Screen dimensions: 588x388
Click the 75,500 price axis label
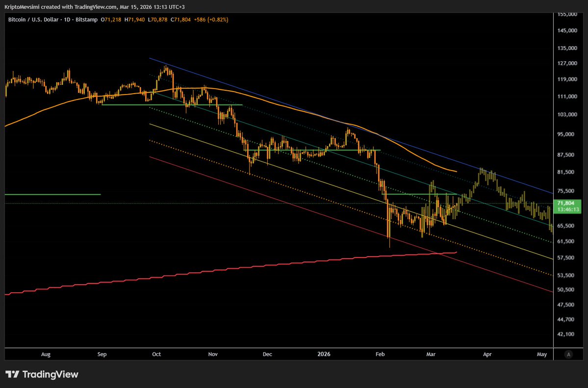click(566, 191)
